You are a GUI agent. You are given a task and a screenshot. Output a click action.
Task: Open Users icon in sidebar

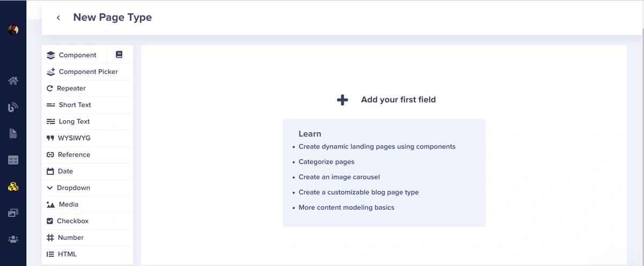point(13,239)
